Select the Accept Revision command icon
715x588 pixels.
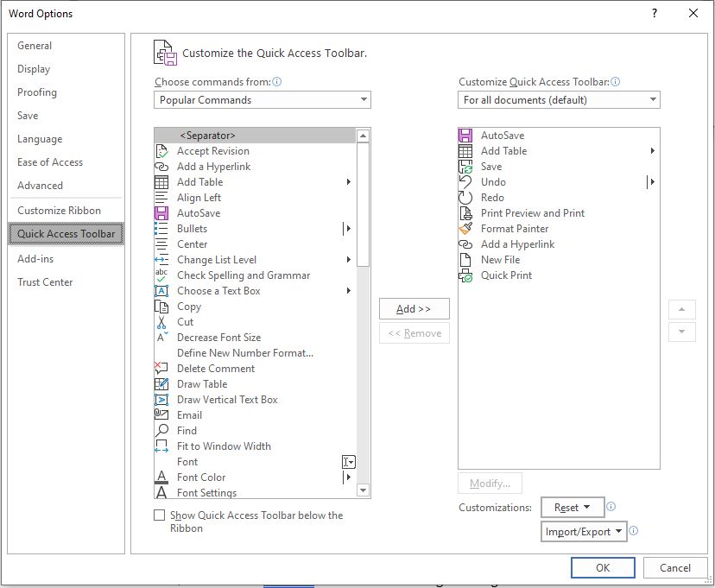(161, 151)
